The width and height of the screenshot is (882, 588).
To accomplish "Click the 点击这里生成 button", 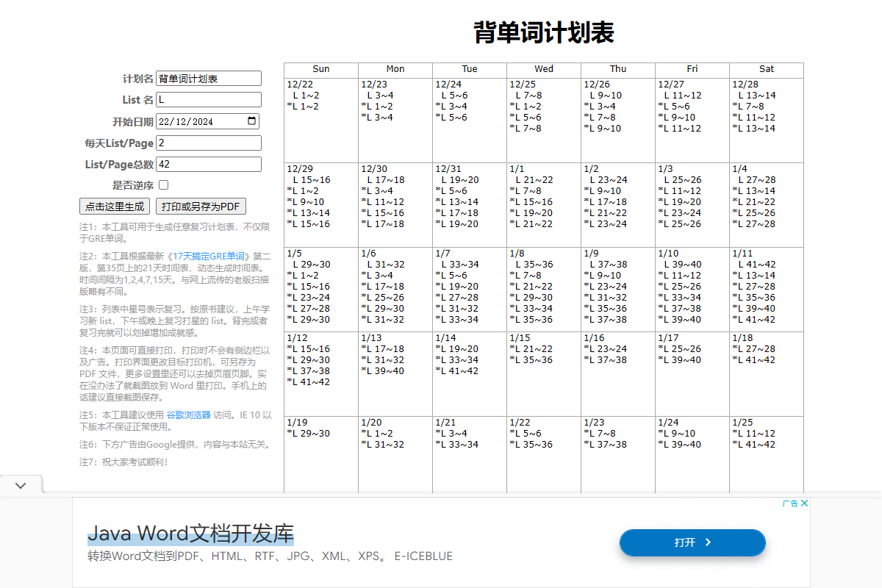I will point(115,206).
